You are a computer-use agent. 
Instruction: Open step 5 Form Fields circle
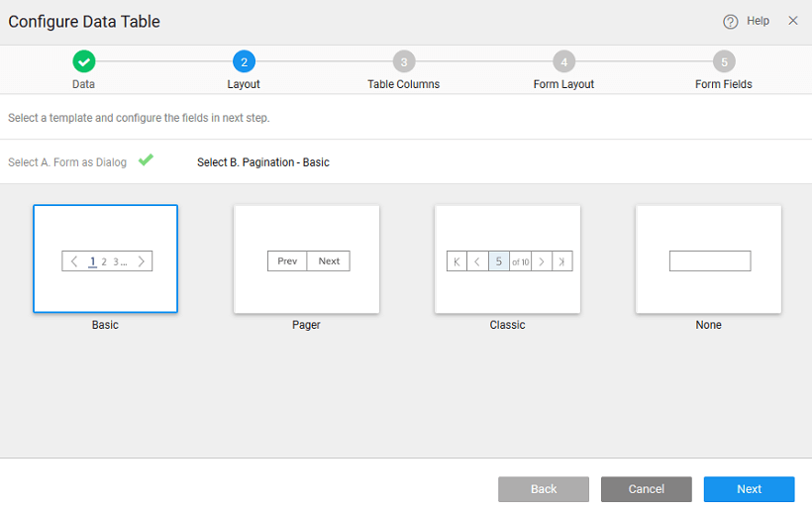click(x=724, y=61)
